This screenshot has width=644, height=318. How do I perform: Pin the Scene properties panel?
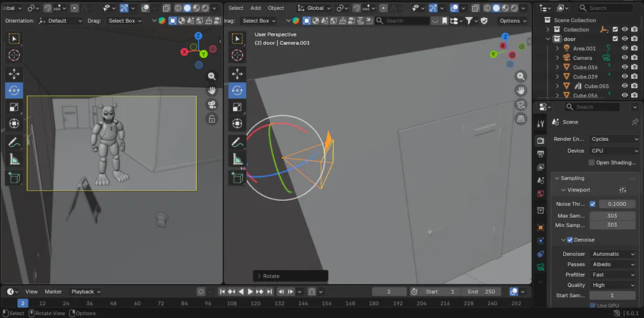tap(635, 122)
